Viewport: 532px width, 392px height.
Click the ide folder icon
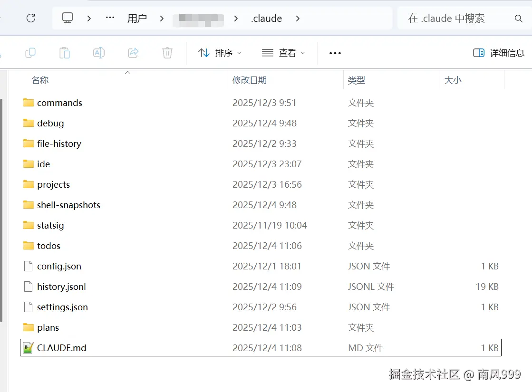click(29, 164)
